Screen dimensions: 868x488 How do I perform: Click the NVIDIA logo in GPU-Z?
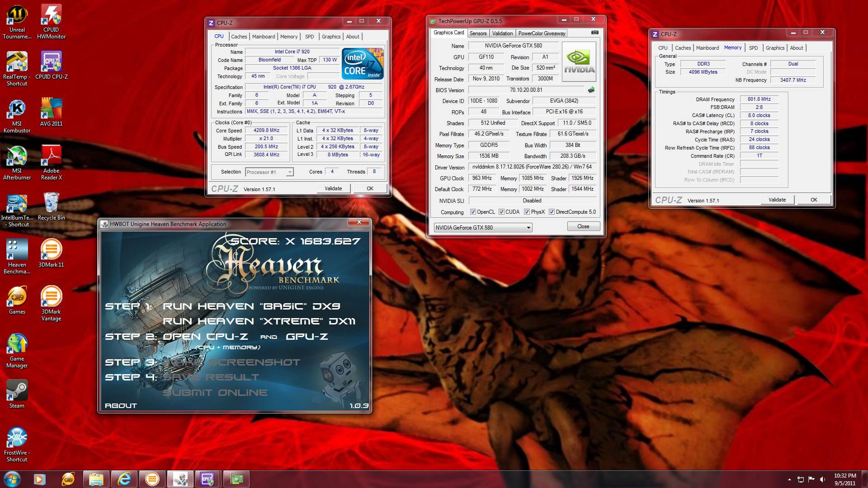point(579,62)
